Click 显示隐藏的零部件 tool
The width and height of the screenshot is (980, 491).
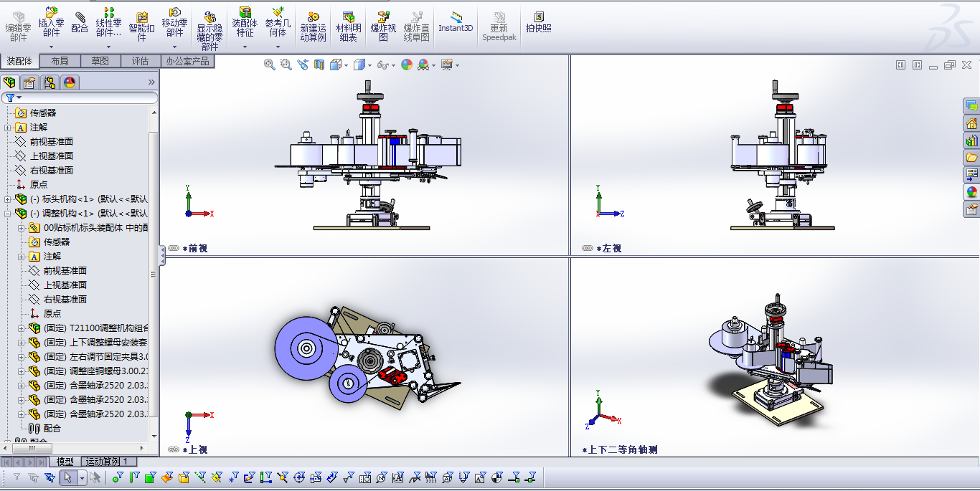209,30
